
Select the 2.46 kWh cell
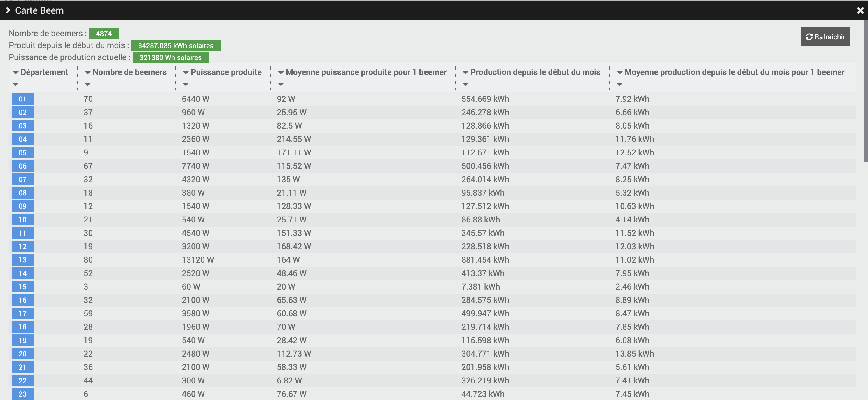[x=632, y=287]
